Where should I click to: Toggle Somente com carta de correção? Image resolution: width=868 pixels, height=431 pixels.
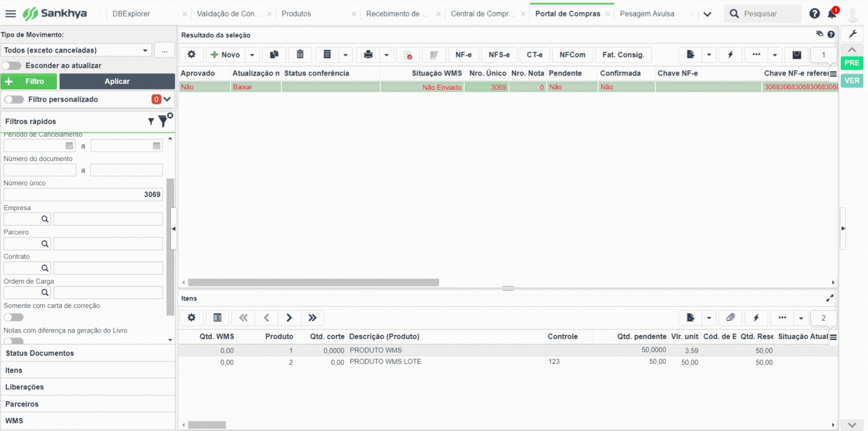(14, 317)
